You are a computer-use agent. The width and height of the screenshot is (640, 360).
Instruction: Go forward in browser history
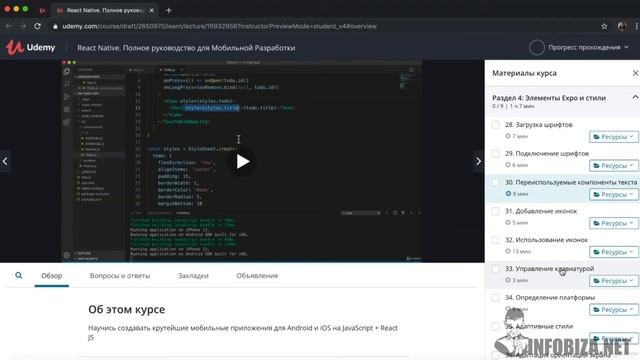click(23, 26)
